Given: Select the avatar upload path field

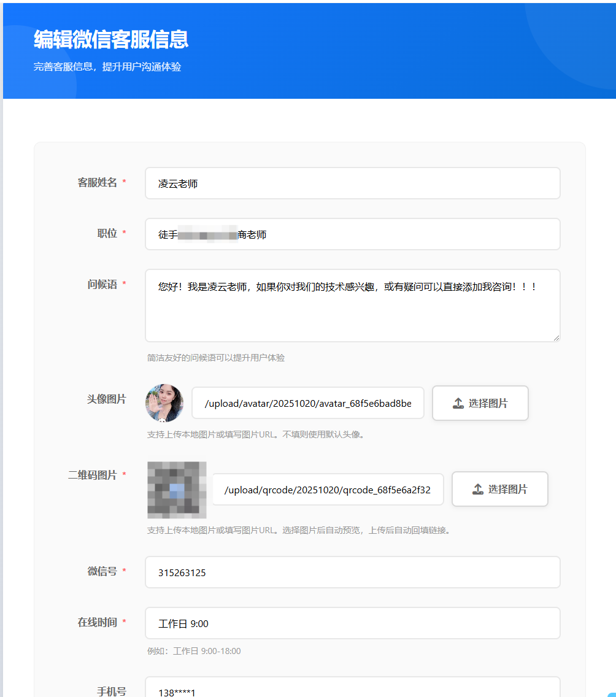Looking at the screenshot, I should coord(308,403).
